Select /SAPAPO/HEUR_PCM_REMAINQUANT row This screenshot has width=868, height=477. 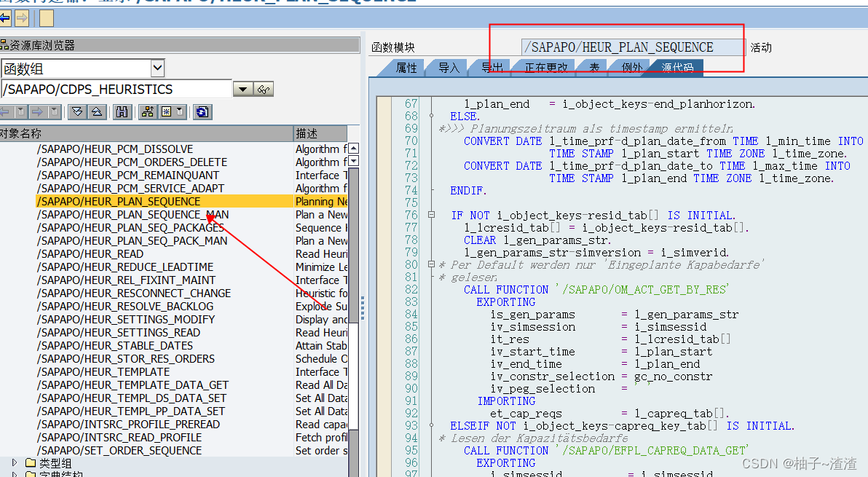128,176
